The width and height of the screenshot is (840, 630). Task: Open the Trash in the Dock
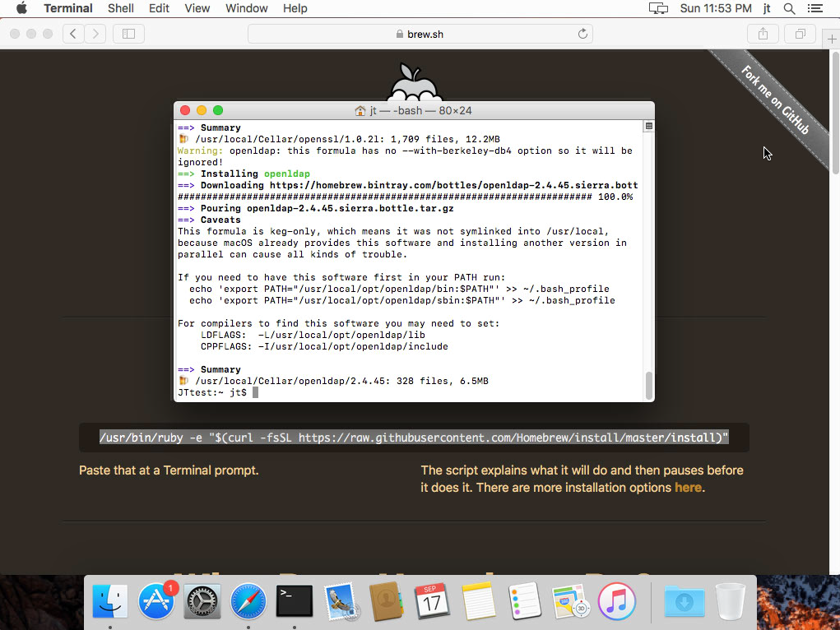coord(731,601)
